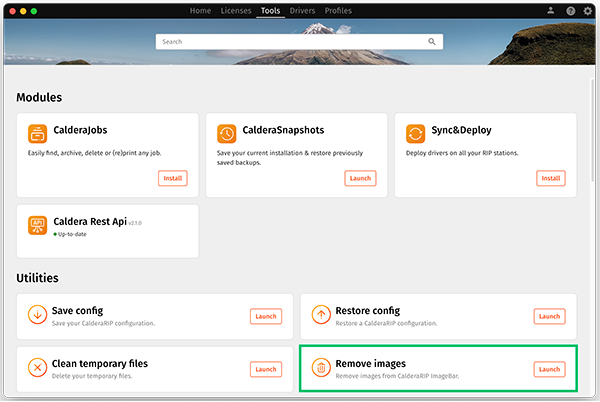Screen dimensions: 600x402
Task: Click the Clean temporary files X icon
Action: (x=38, y=368)
